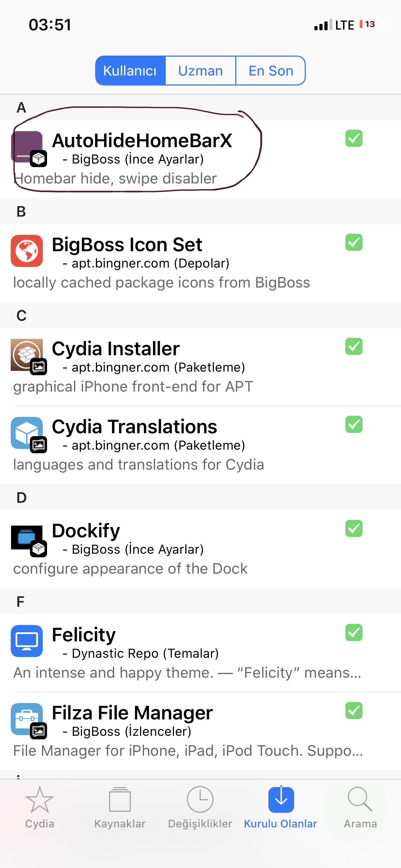Switch to the En Son segment

tap(271, 71)
